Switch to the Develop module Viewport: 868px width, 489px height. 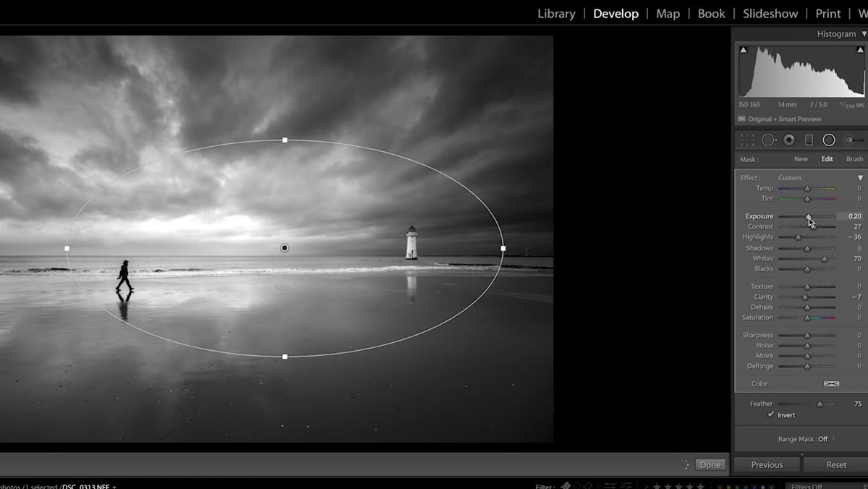(x=616, y=14)
